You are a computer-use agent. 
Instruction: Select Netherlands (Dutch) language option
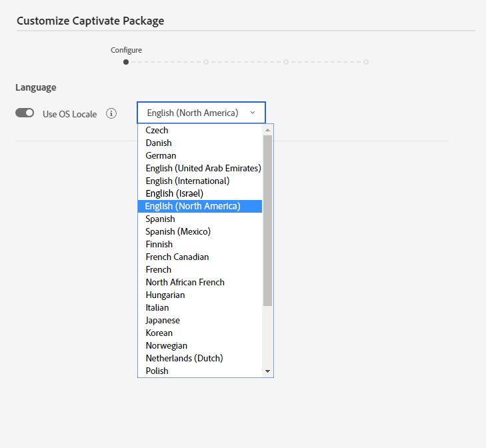184,358
